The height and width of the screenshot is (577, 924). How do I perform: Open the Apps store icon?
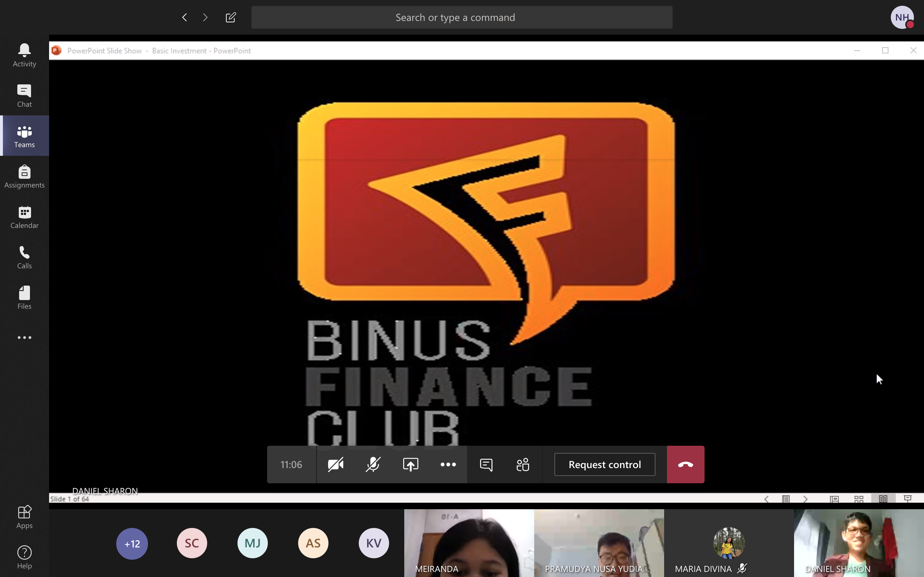tap(25, 517)
